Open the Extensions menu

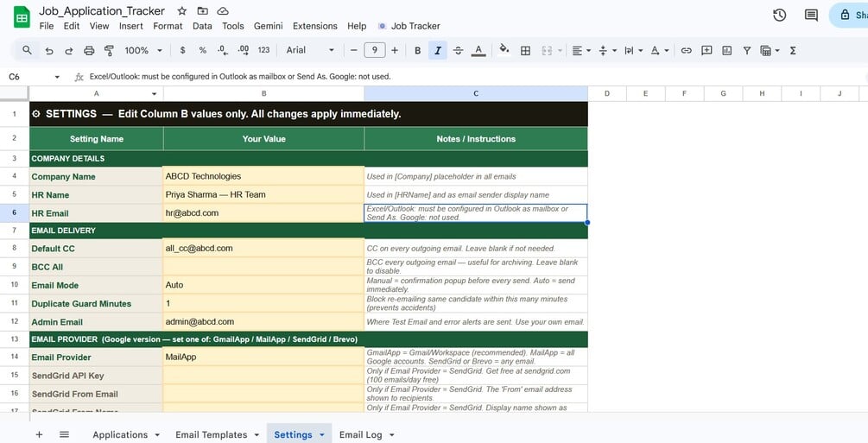tap(315, 26)
